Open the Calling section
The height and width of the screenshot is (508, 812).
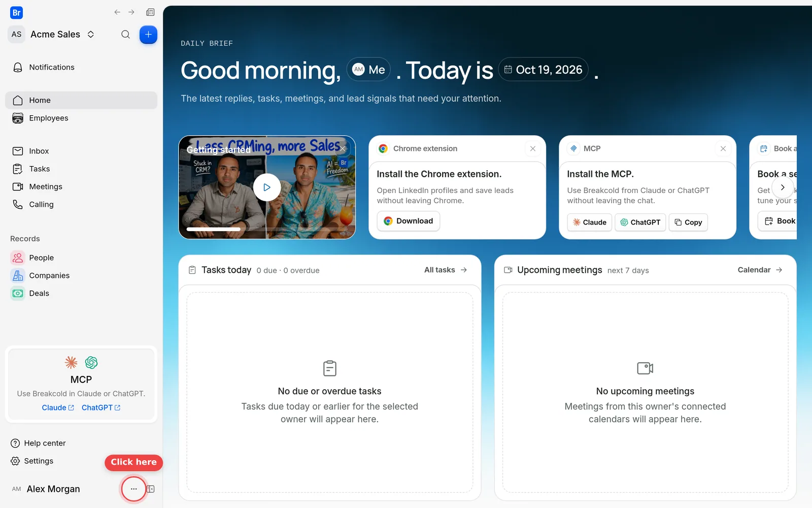click(x=81, y=204)
